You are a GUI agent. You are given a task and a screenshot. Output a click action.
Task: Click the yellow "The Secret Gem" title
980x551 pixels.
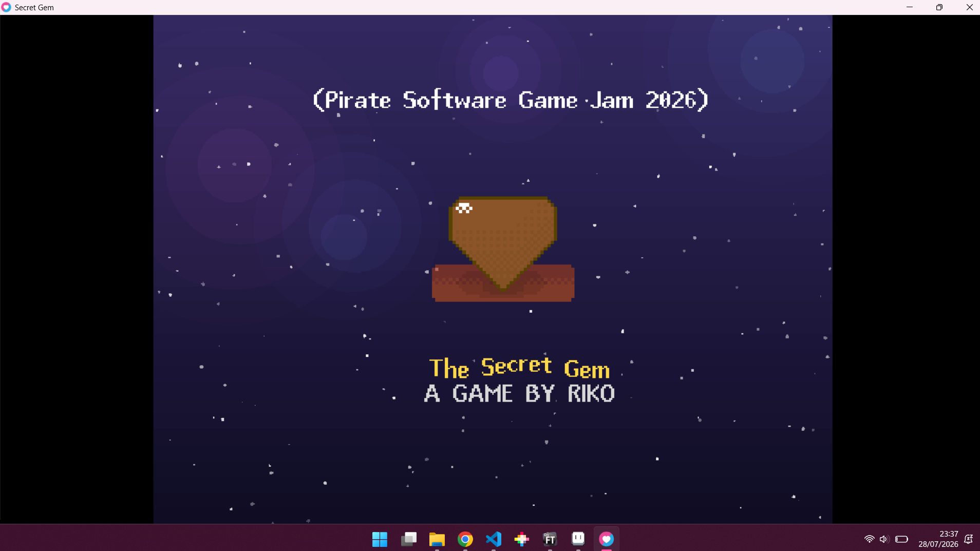pyautogui.click(x=519, y=368)
